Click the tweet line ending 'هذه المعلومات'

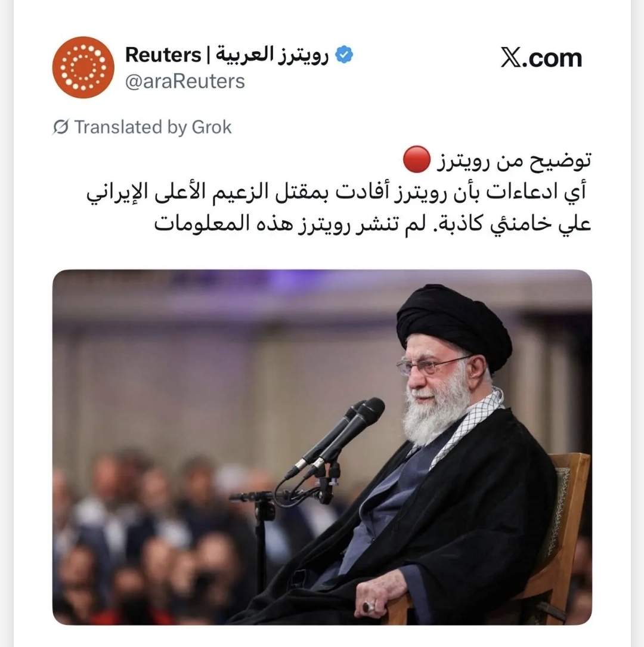coord(373,224)
